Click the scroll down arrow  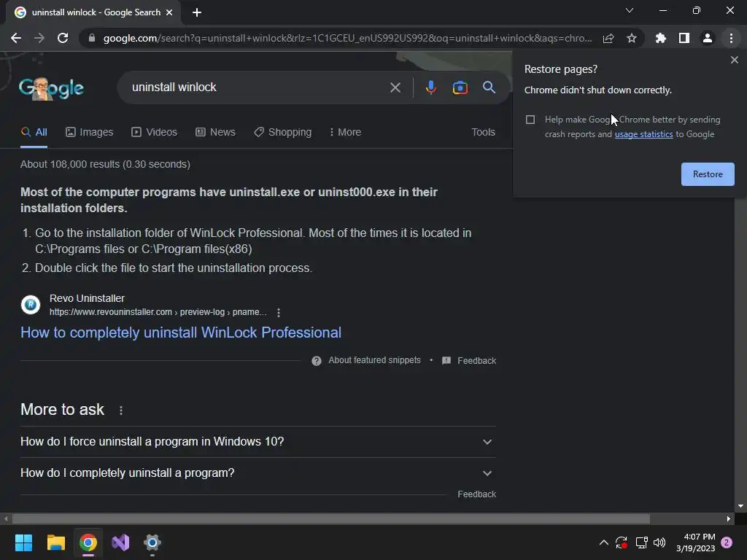(740, 506)
